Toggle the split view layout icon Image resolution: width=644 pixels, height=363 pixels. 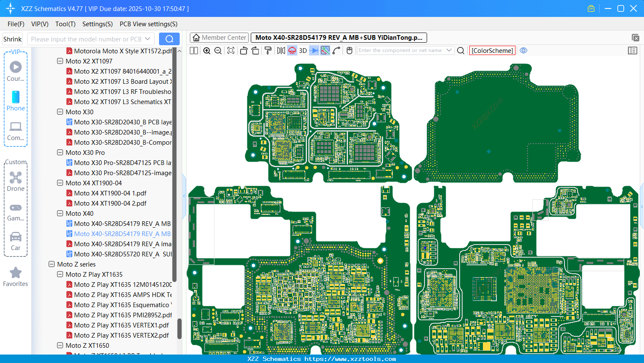coord(194,50)
